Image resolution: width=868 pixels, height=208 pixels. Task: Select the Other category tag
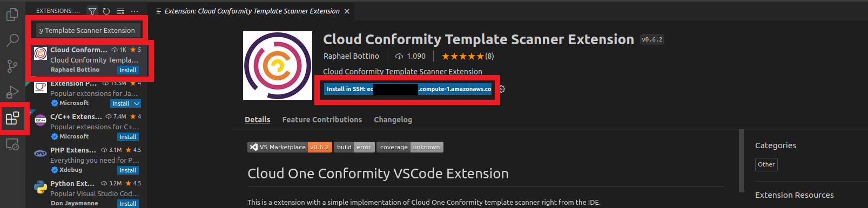[x=766, y=164]
